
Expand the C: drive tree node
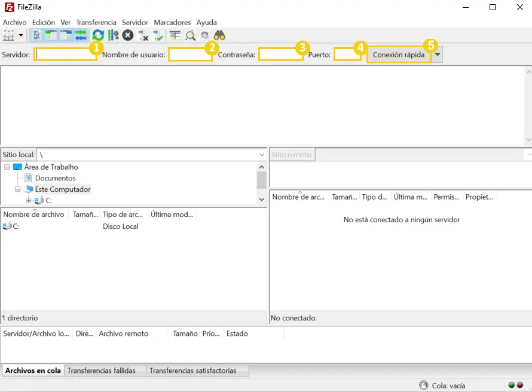coord(29,200)
